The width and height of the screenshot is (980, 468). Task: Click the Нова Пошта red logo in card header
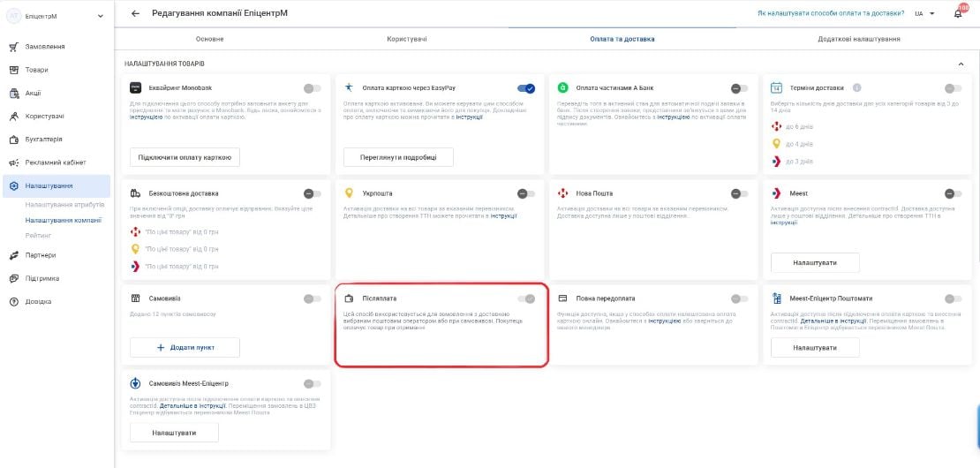(x=563, y=193)
